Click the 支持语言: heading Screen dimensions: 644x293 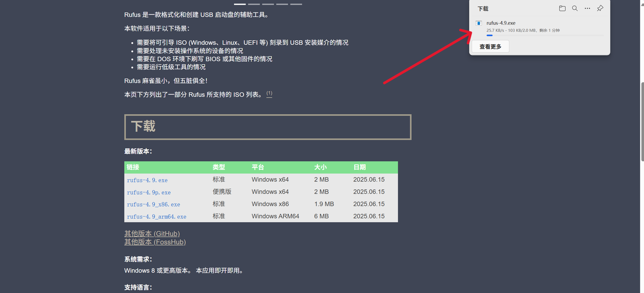click(x=138, y=287)
